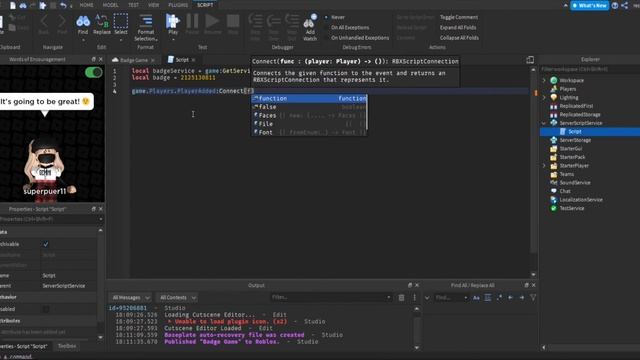Open the PLUGINS ribbon tab

point(178,5)
